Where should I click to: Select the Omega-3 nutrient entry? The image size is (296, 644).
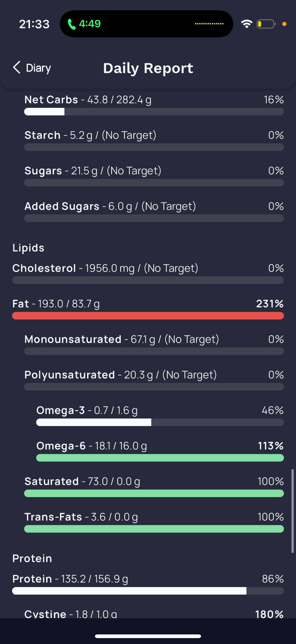pyautogui.click(x=160, y=415)
